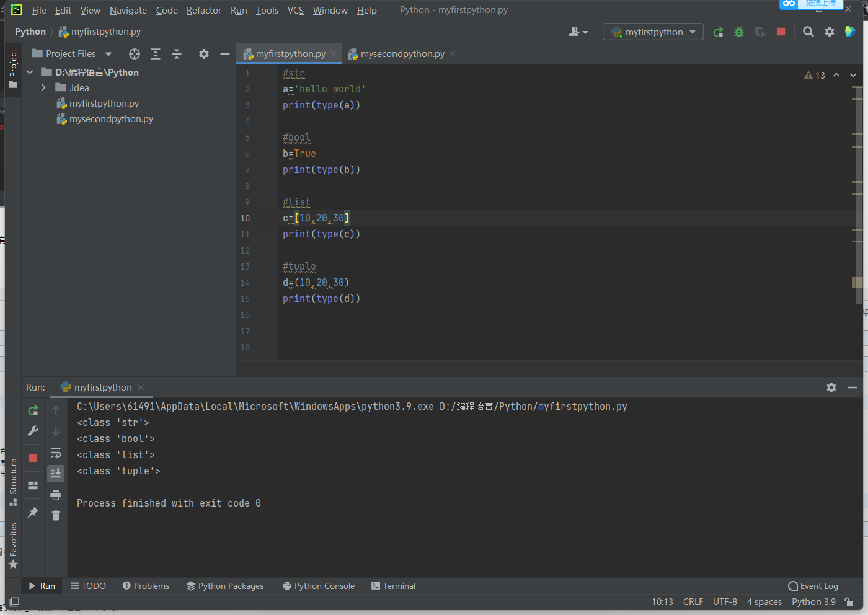Image resolution: width=868 pixels, height=615 pixels.
Task: Expand the .idea folder
Action: point(43,88)
